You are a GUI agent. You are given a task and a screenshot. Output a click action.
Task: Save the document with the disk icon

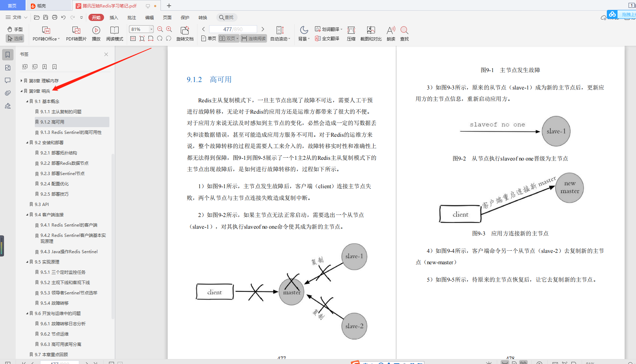coord(45,17)
